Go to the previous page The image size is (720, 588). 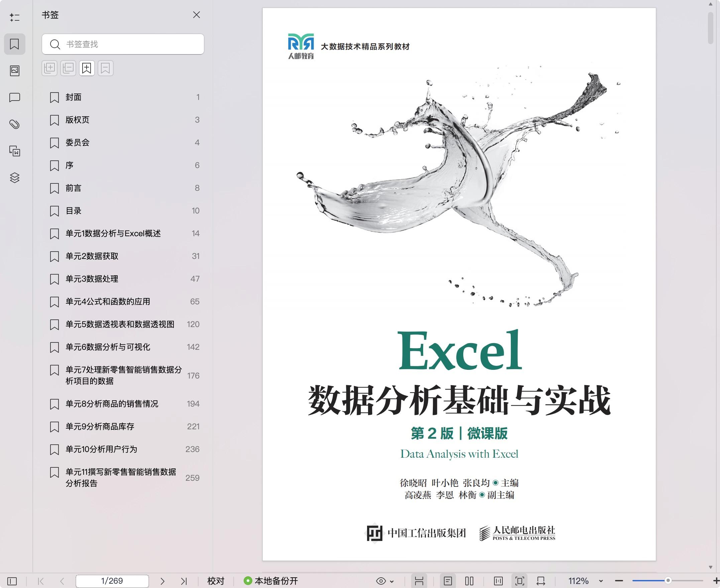[62, 581]
